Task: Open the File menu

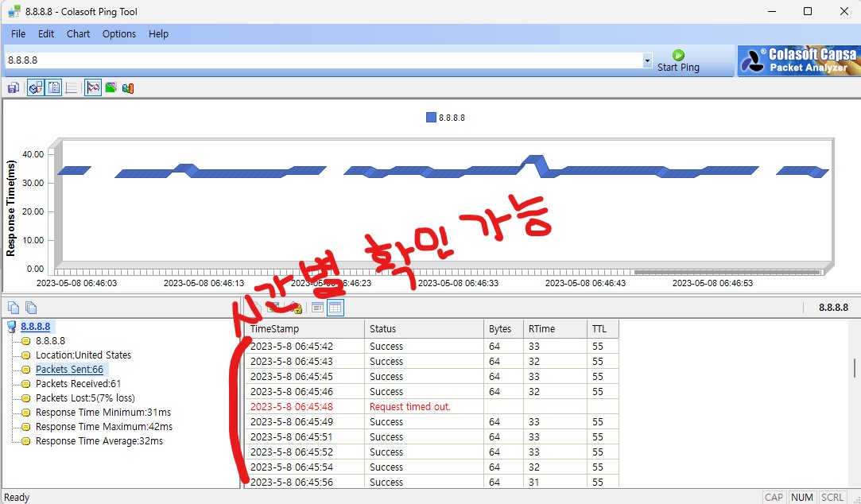Action: pyautogui.click(x=18, y=34)
